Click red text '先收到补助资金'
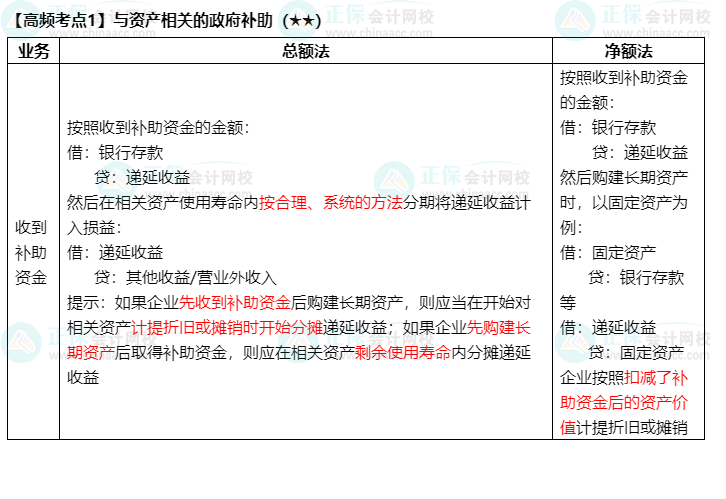This screenshot has height=499, width=726. pos(235,302)
